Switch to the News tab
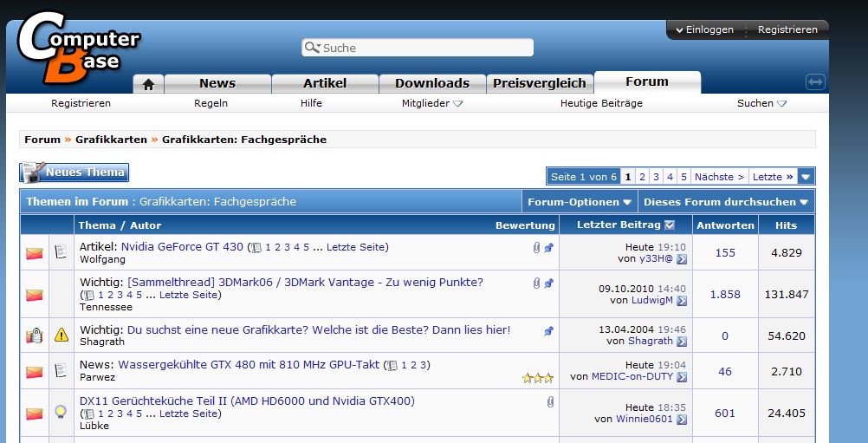This screenshot has height=443, width=868. (x=217, y=83)
